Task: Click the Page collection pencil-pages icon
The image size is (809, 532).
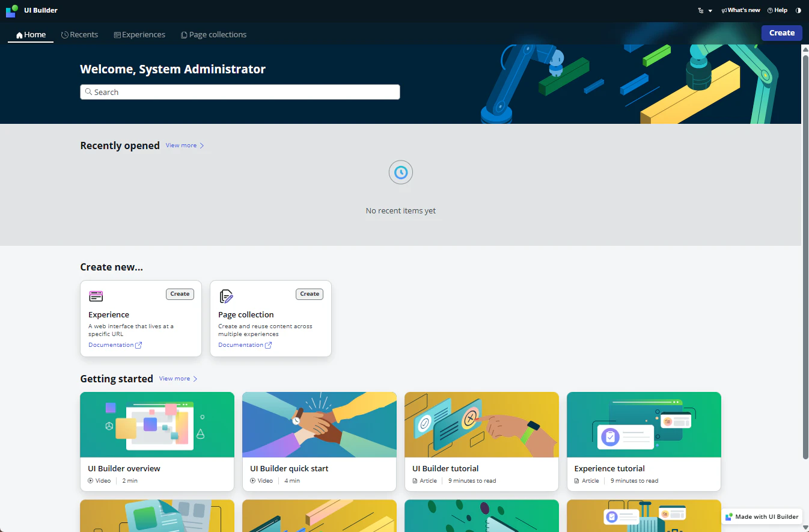Action: (x=226, y=296)
